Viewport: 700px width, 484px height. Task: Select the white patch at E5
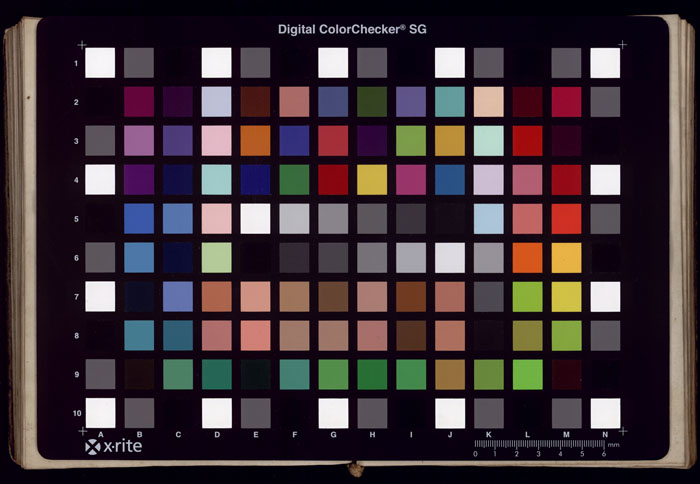(255, 219)
